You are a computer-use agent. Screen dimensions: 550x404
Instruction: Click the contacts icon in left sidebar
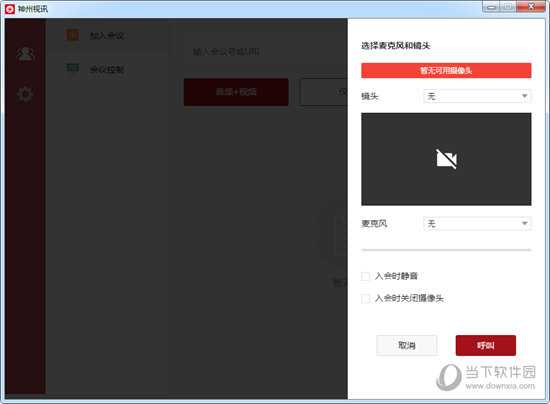25,54
